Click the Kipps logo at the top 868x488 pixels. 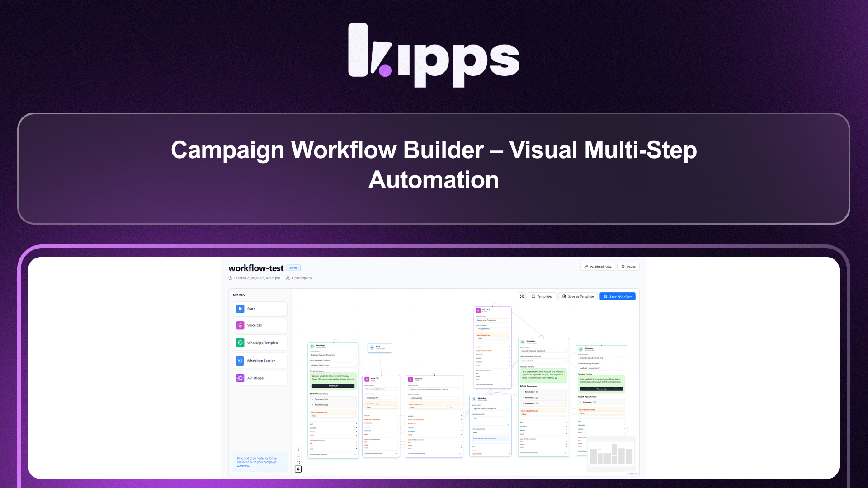click(434, 55)
